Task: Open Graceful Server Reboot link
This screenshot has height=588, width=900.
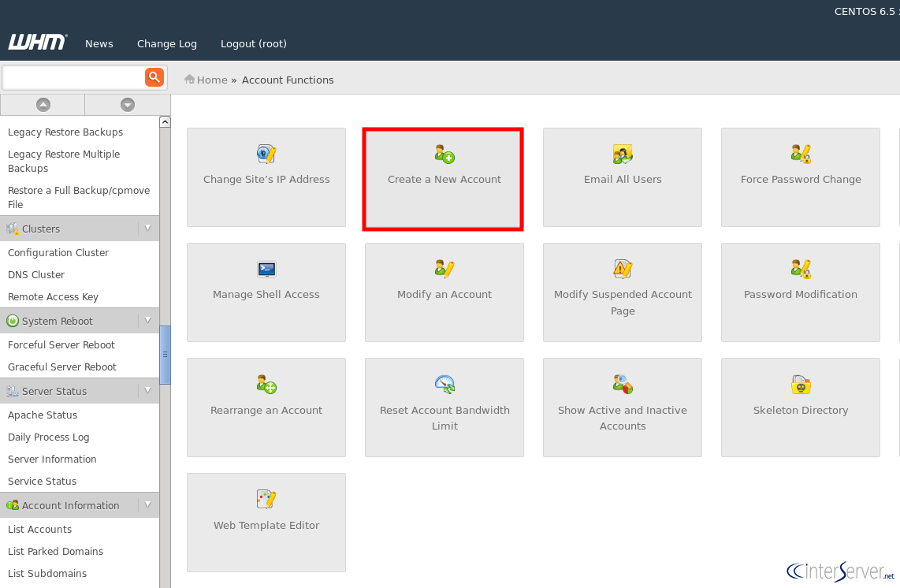Action: point(62,367)
